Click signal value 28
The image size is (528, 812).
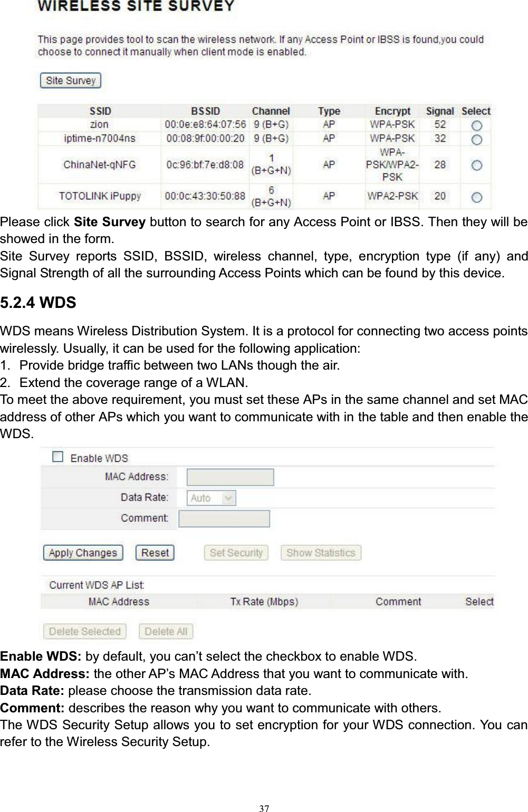[440, 165]
